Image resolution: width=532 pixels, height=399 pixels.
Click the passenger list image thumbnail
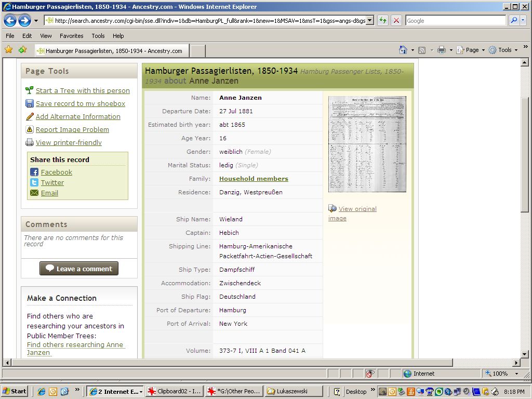pyautogui.click(x=367, y=144)
